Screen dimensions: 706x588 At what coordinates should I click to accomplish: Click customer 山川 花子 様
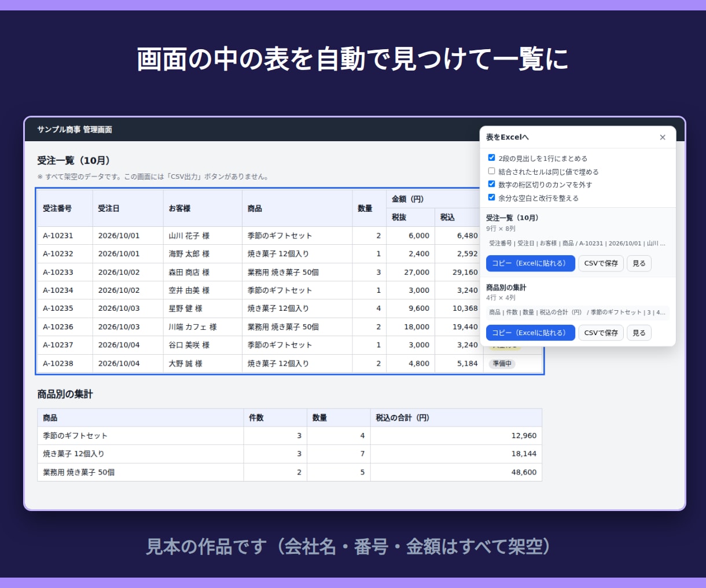(x=189, y=236)
